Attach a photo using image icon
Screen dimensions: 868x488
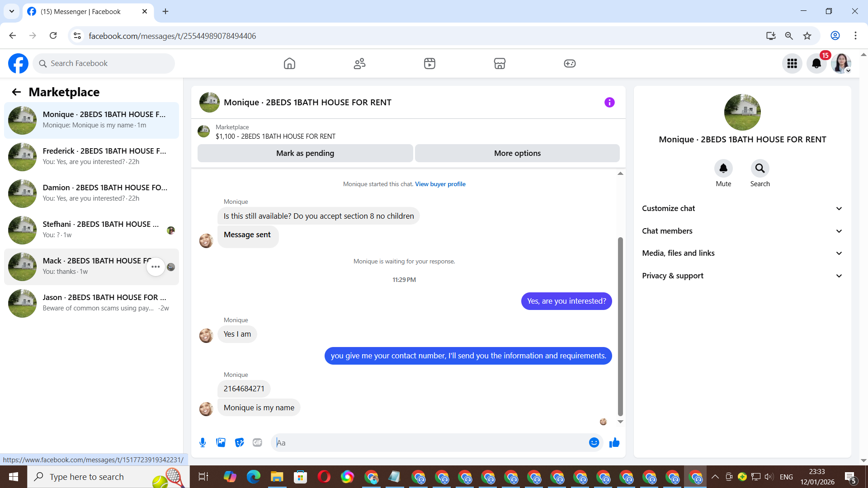point(221,443)
